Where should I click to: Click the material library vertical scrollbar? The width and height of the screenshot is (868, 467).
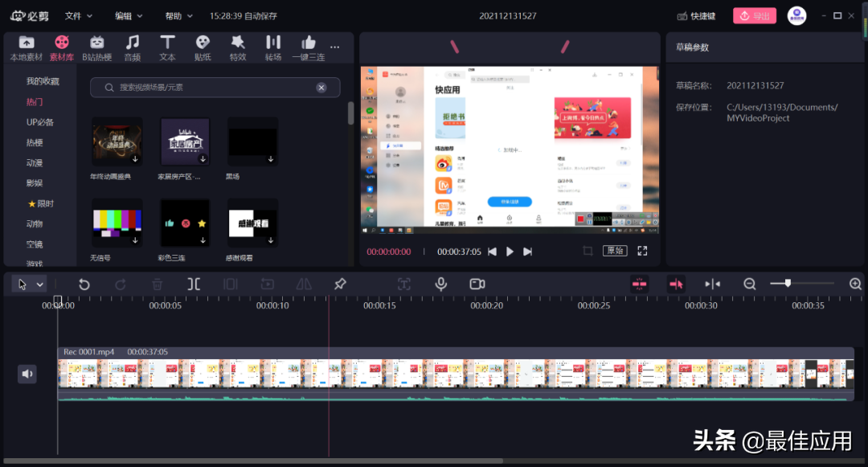tap(350, 113)
